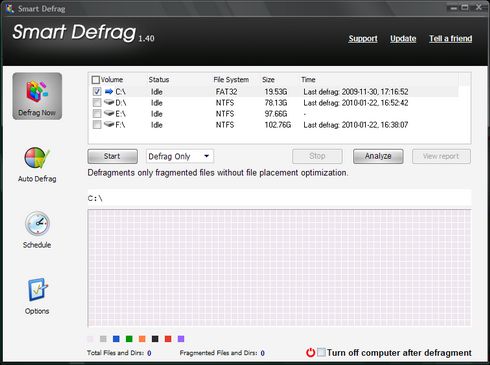Image resolution: width=490 pixels, height=365 pixels.
Task: Minimize the Smart Defrag window
Action: pos(454,8)
